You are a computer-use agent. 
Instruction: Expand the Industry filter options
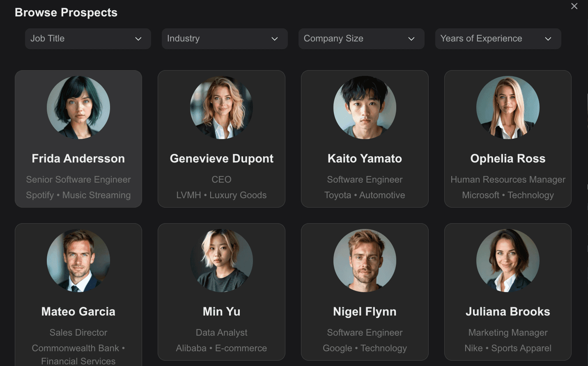225,39
